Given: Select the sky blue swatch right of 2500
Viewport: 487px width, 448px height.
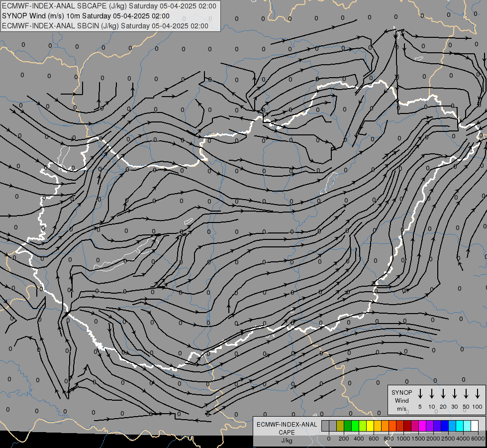Looking at the screenshot, I should point(452,426).
